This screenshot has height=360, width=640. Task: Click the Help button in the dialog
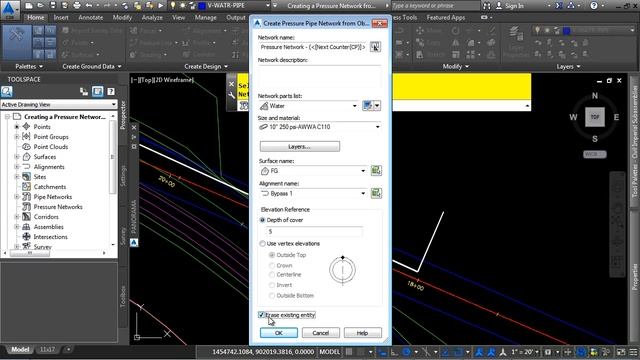click(362, 333)
